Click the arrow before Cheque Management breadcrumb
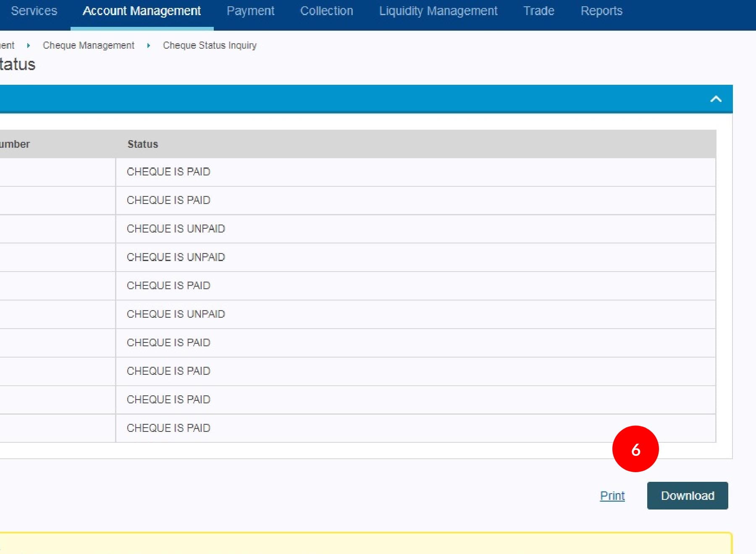756x554 pixels. pyautogui.click(x=28, y=45)
